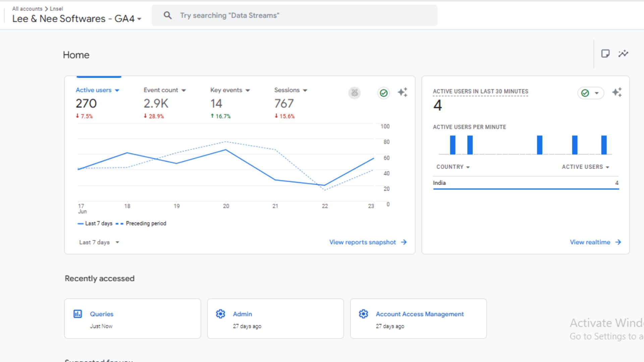Open the Last 7 days date range dropdown
The height and width of the screenshot is (362, 644).
click(x=99, y=242)
